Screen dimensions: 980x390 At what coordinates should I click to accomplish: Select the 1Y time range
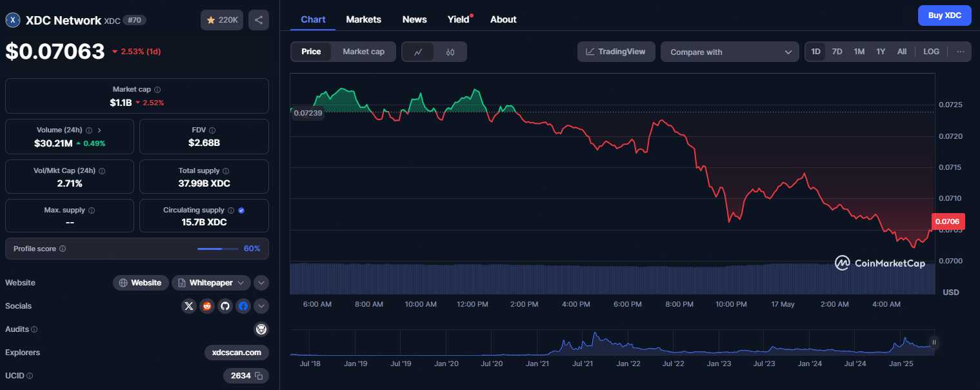click(881, 52)
